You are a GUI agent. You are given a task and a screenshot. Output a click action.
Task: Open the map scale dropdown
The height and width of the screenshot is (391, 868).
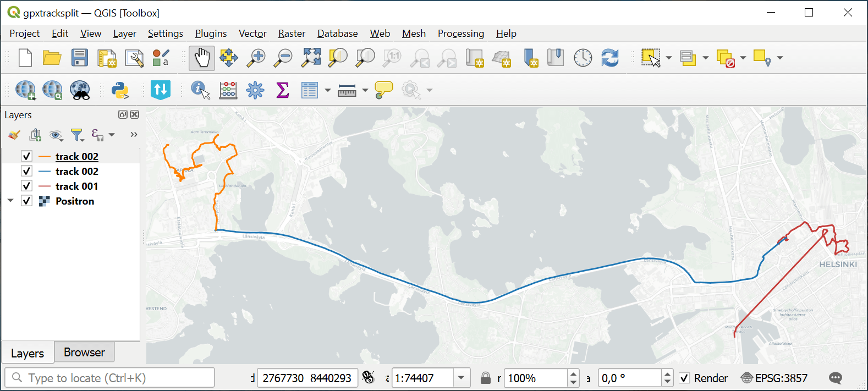coord(461,378)
